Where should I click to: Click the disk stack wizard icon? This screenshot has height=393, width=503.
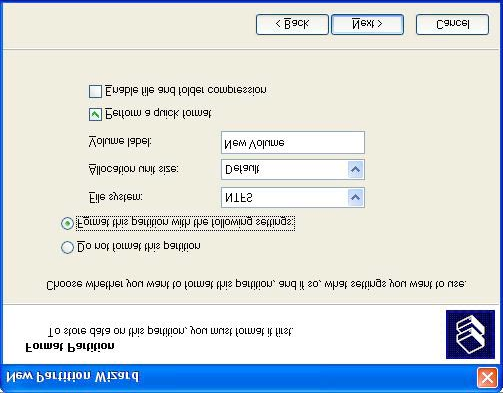470,334
